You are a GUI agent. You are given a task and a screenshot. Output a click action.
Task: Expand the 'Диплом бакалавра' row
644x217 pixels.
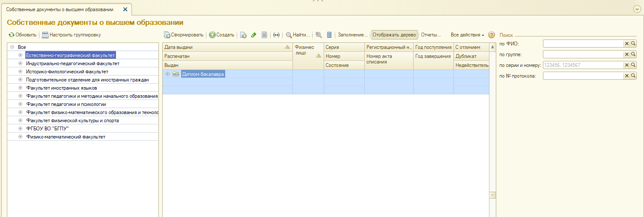(x=167, y=74)
